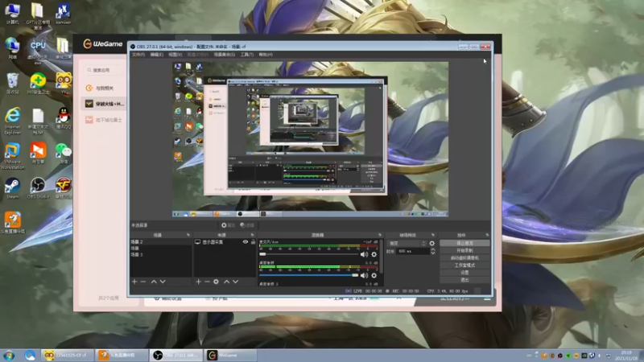Move the selected source up
The height and width of the screenshot is (362, 644).
click(226, 282)
